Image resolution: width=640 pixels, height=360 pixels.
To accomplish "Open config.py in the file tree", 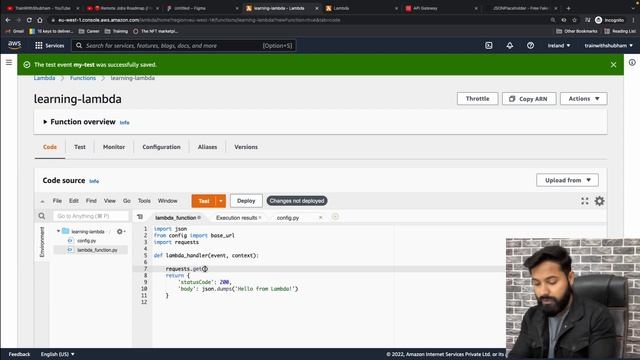I will tap(87, 241).
